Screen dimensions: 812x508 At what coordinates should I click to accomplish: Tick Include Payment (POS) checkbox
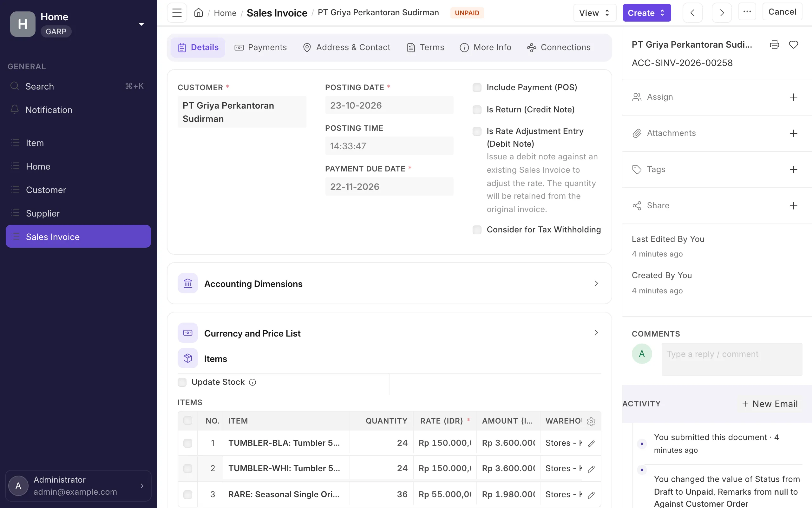(x=477, y=88)
